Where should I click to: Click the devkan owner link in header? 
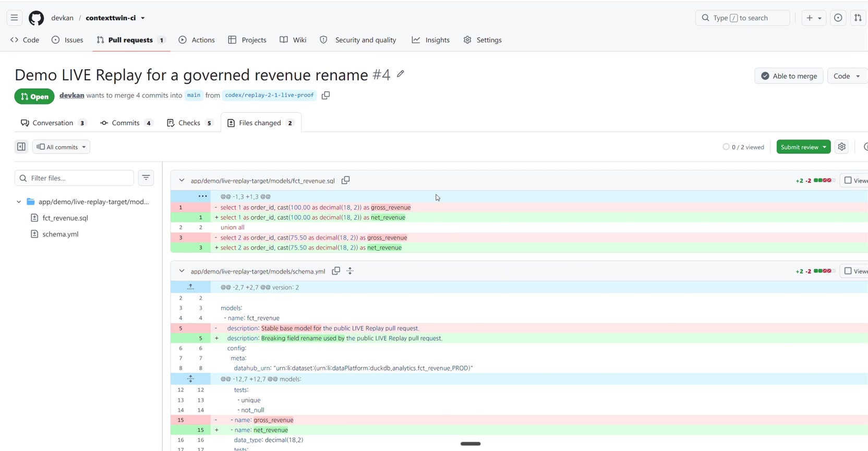click(x=62, y=18)
